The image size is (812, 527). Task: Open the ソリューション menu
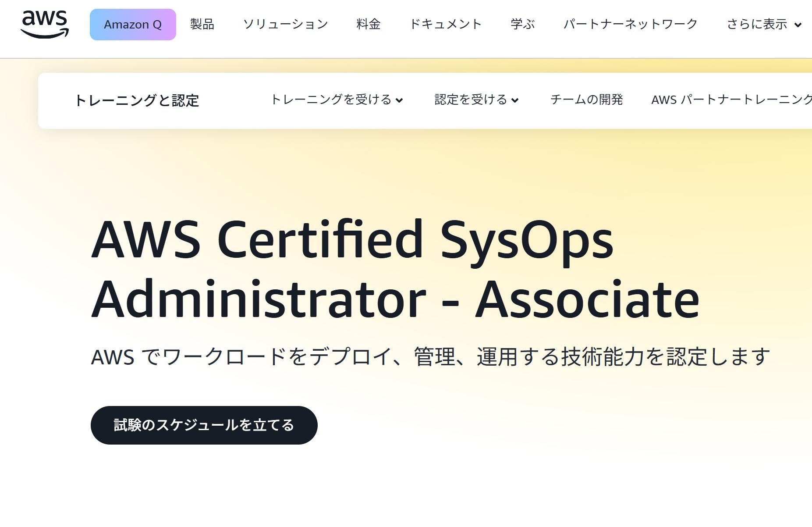pos(285,24)
